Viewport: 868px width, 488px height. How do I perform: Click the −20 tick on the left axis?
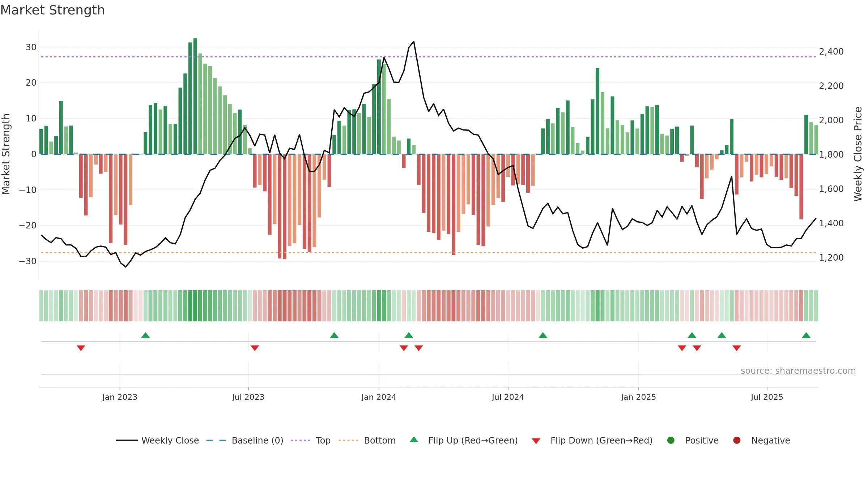(x=28, y=225)
